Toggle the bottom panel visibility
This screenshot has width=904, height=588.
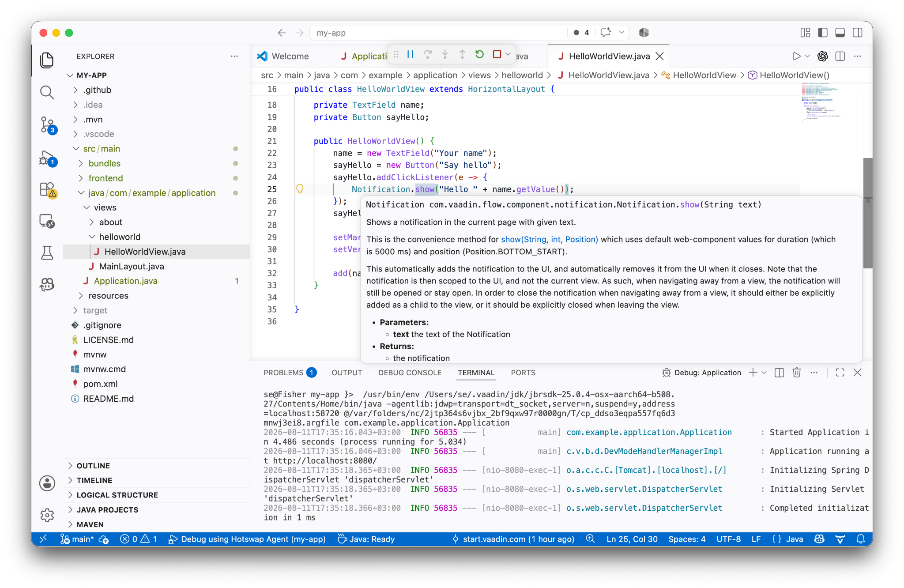(840, 33)
